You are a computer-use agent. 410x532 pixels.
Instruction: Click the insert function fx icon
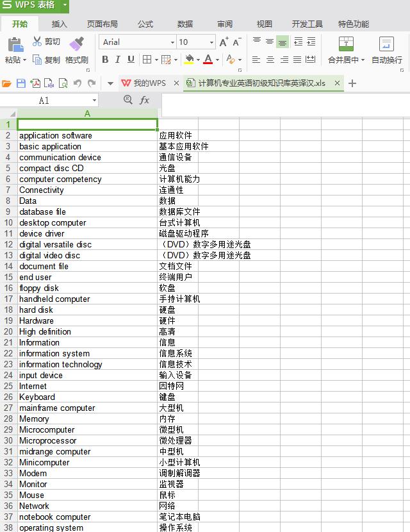point(145,100)
